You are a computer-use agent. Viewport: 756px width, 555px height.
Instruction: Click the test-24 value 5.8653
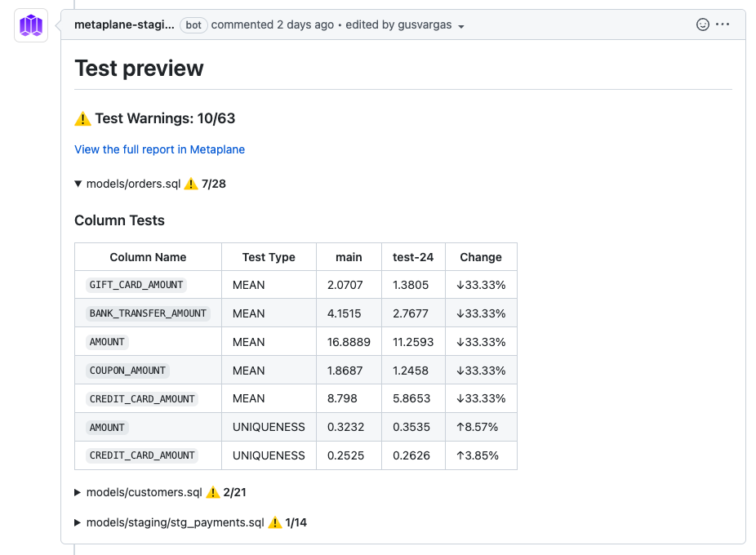coord(411,398)
